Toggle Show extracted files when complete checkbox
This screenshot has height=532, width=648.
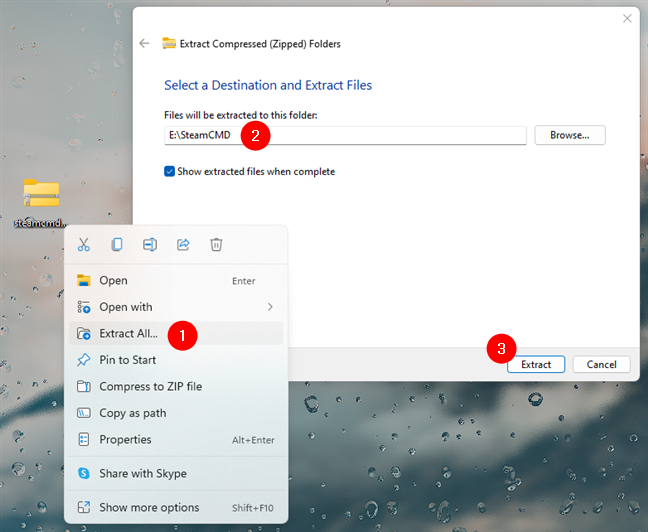(169, 172)
